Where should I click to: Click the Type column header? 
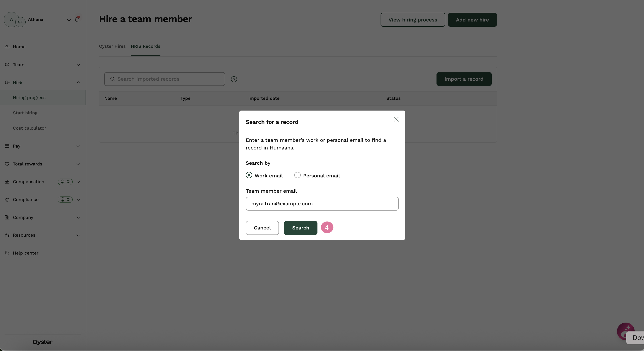coord(185,98)
